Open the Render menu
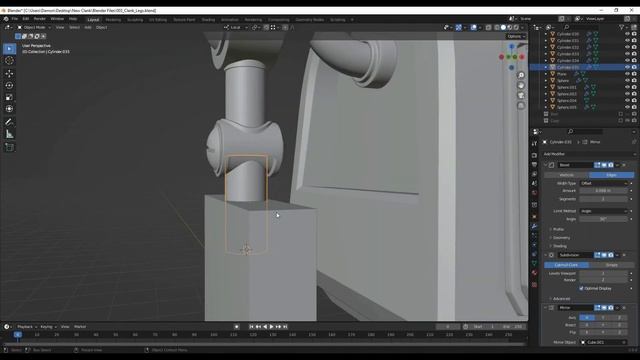The width and height of the screenshot is (640, 360). coord(40,19)
